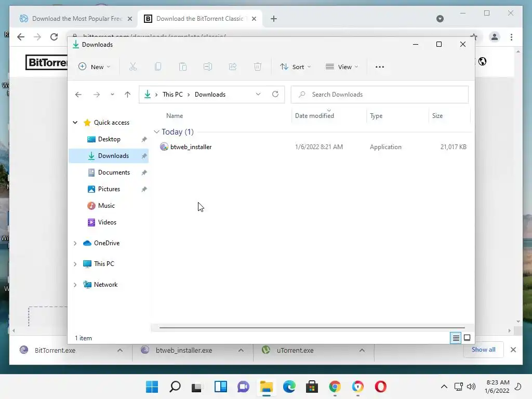Switch to the Download the Most Popular Free tab in Chrome
Image resolution: width=532 pixels, height=399 pixels.
pyautogui.click(x=76, y=19)
